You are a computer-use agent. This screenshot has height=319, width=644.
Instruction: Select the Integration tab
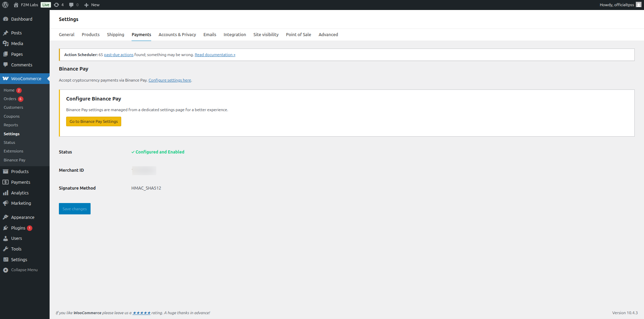235,35
